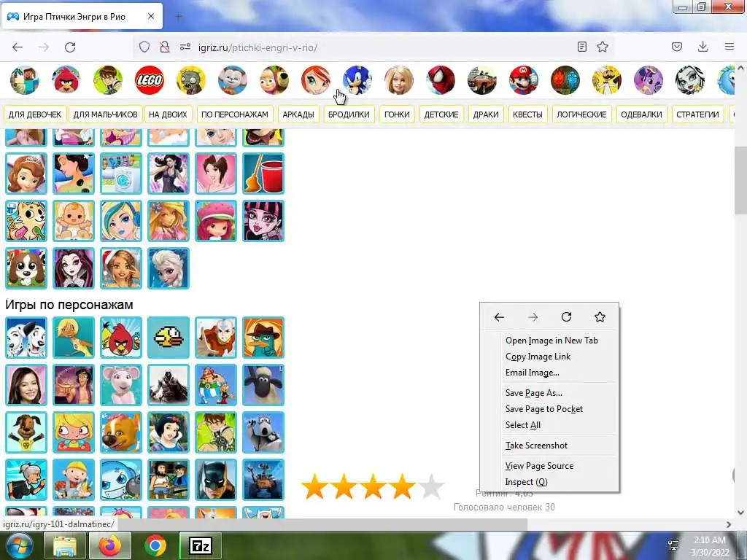Select the My Little Pony icon
The image size is (747, 560).
(649, 80)
